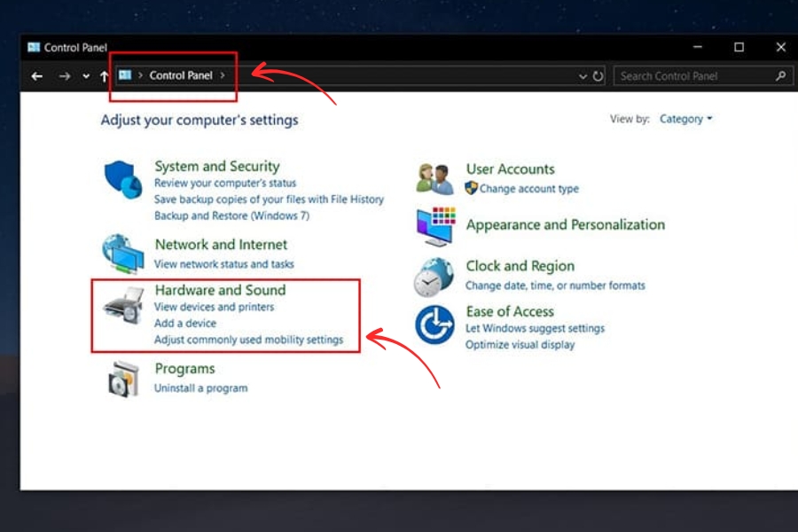Viewport: 798px width, 532px height.
Task: Open the Programs disc box icon
Action: coord(122,379)
